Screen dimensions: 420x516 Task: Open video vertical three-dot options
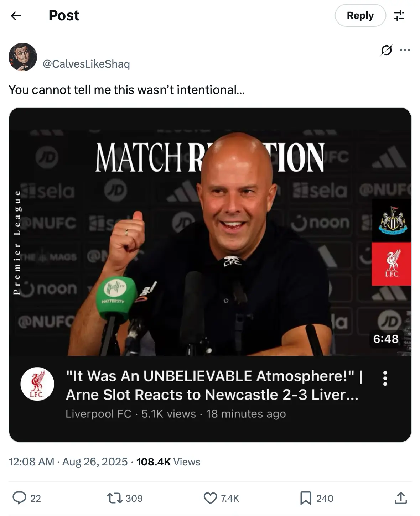[x=385, y=379]
